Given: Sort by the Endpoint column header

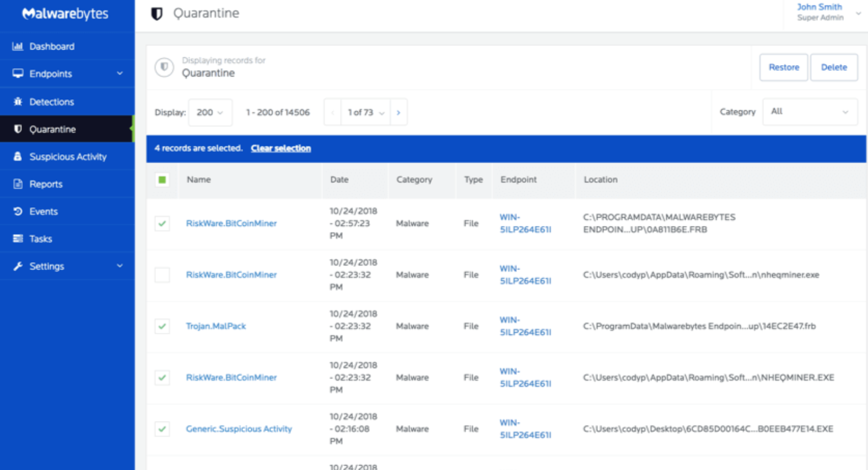Looking at the screenshot, I should click(x=519, y=180).
